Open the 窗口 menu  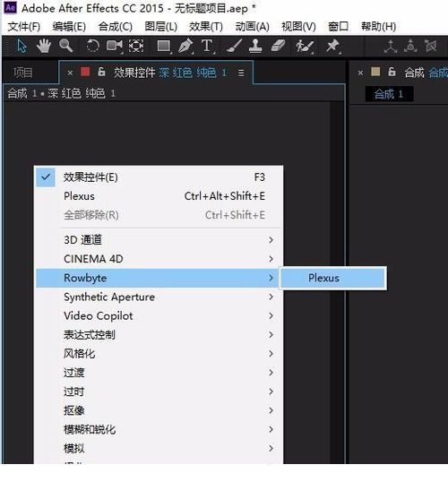click(x=338, y=27)
